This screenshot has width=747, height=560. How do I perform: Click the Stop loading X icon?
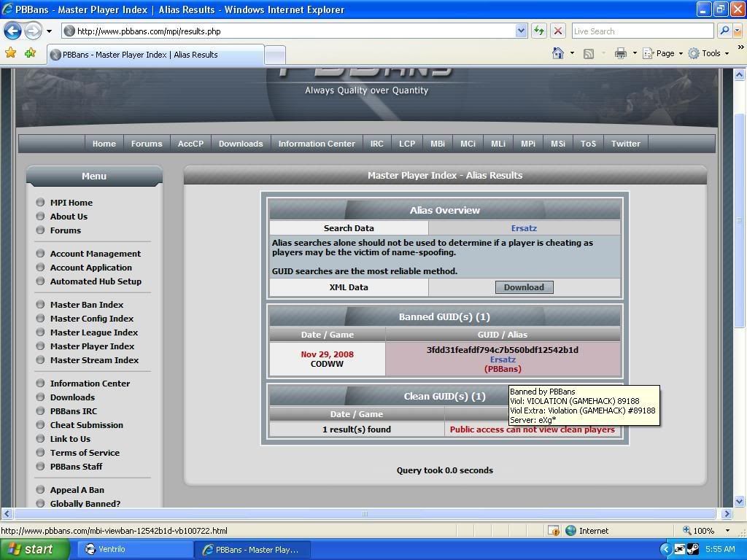click(x=558, y=31)
